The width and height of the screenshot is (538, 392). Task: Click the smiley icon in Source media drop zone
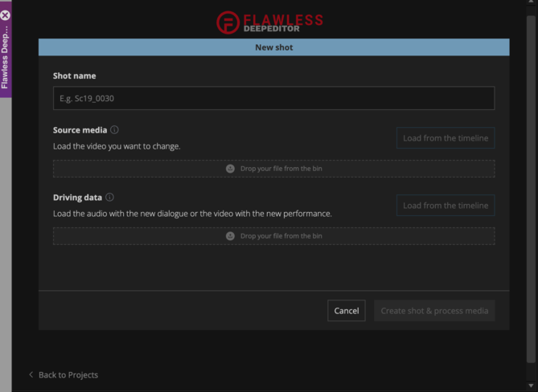pos(230,169)
